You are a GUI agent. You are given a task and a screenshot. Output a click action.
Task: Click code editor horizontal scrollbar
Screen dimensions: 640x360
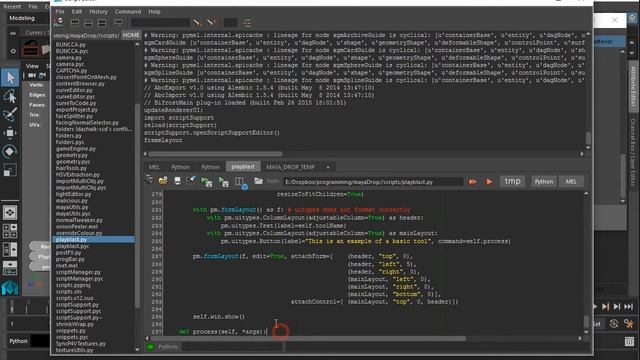(309, 338)
